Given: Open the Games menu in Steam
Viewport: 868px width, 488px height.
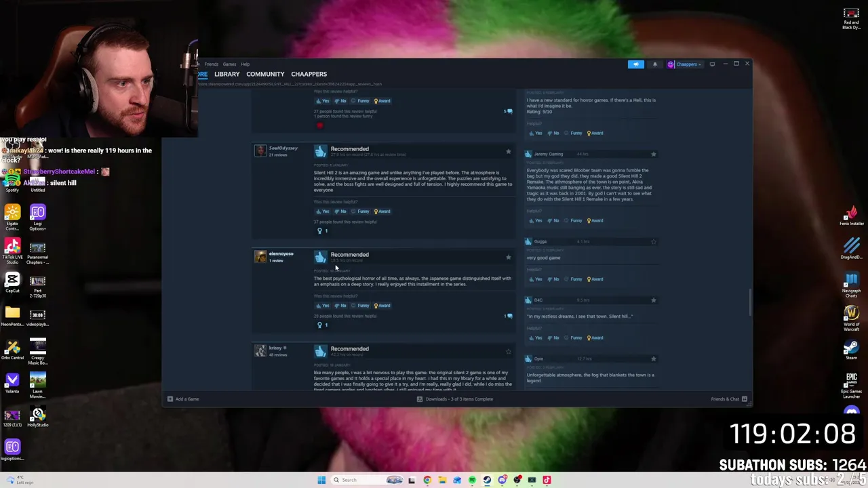Looking at the screenshot, I should click(x=229, y=64).
